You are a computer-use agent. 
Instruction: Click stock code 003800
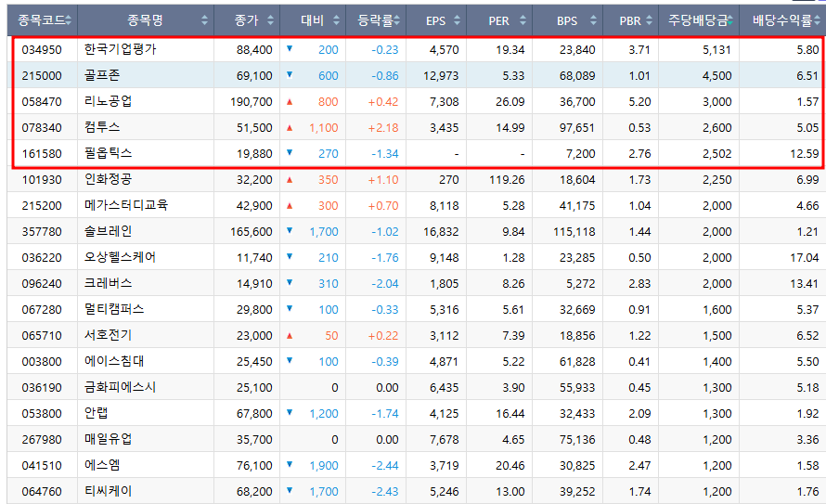pos(42,362)
